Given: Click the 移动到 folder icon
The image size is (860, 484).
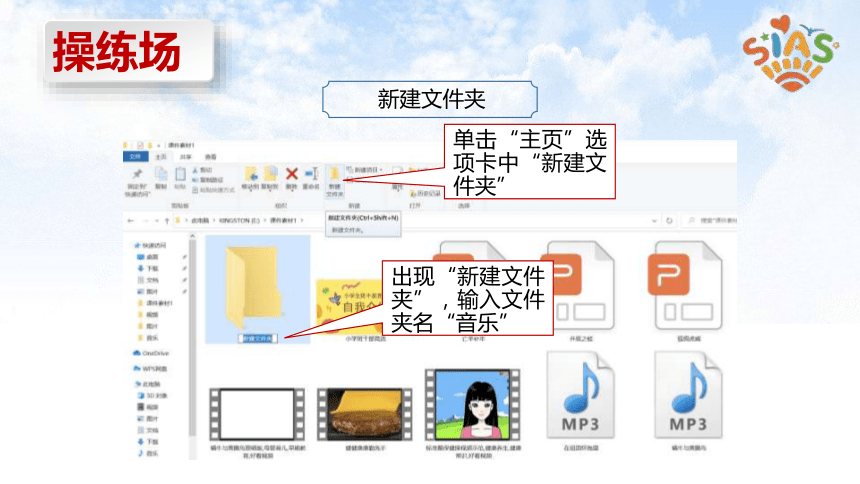Looking at the screenshot, I should tap(251, 174).
